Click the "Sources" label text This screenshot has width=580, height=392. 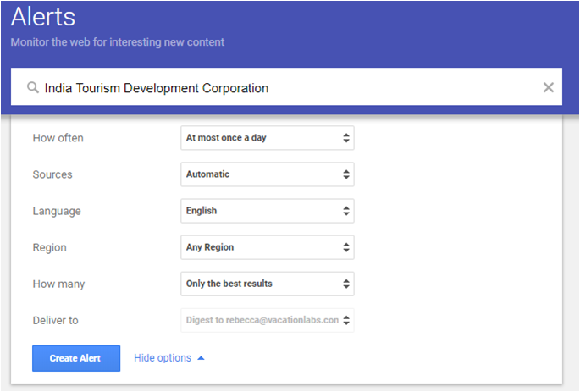[52, 174]
